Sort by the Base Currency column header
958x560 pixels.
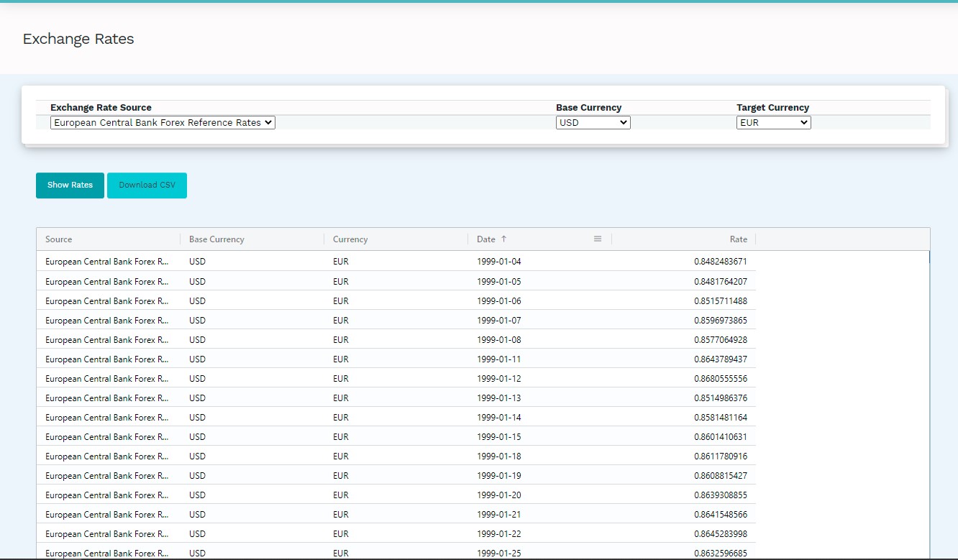(216, 239)
